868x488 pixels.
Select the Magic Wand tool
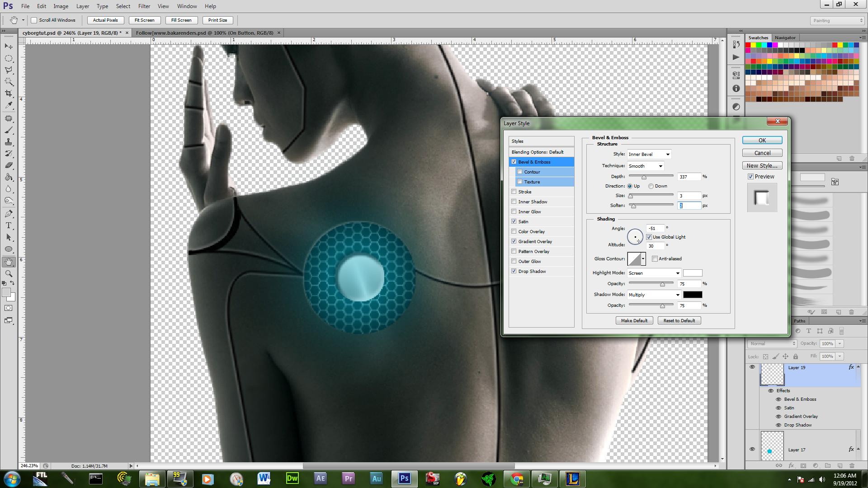(x=9, y=82)
